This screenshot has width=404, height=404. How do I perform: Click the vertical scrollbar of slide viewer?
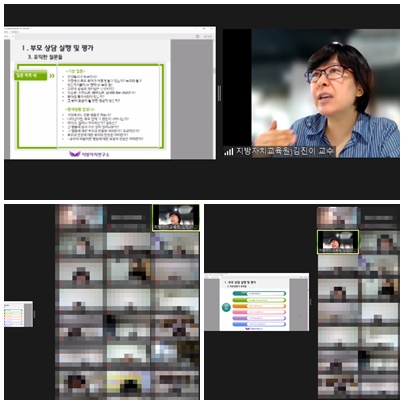click(x=214, y=98)
